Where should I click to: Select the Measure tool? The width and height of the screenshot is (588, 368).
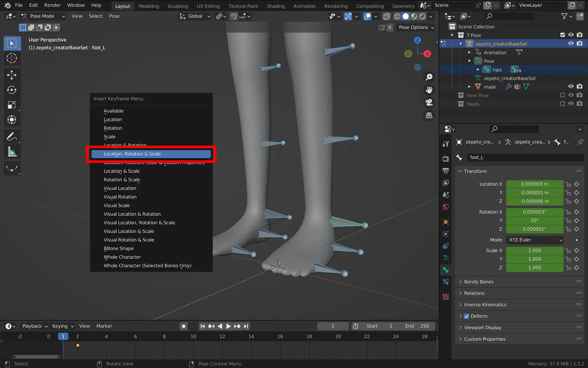click(x=12, y=152)
